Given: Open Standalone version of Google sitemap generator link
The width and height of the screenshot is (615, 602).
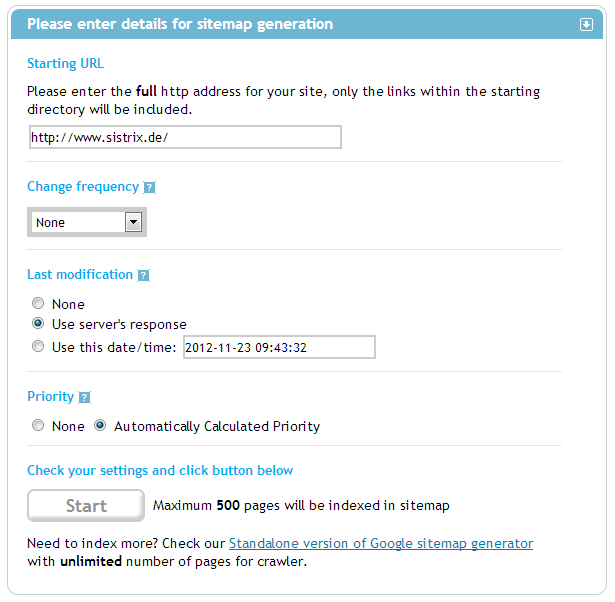Looking at the screenshot, I should tap(380, 544).
